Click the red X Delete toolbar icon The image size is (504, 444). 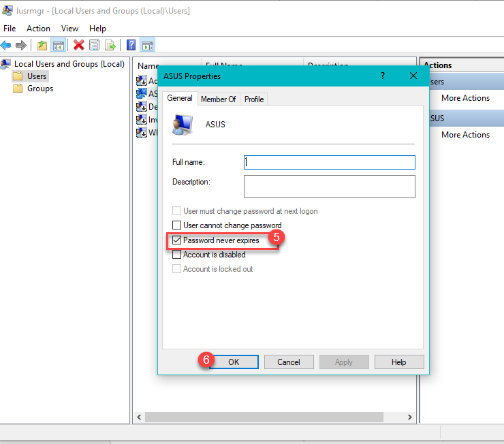pyautogui.click(x=78, y=45)
